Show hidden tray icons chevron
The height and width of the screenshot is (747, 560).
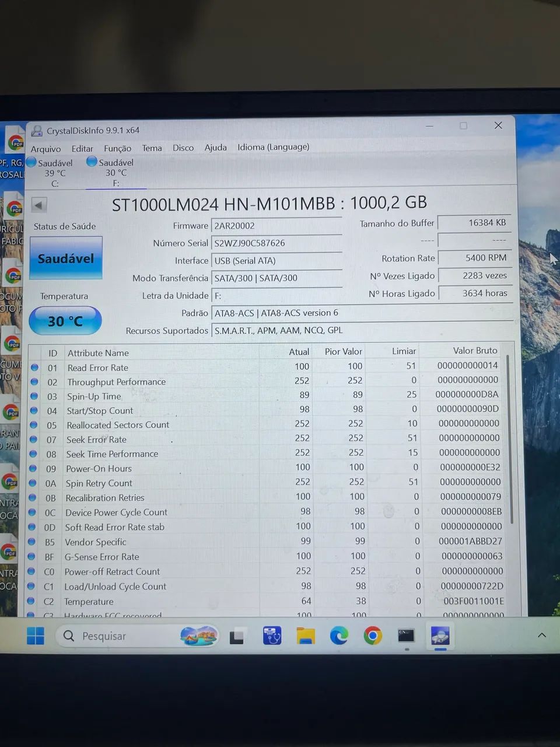(542, 635)
